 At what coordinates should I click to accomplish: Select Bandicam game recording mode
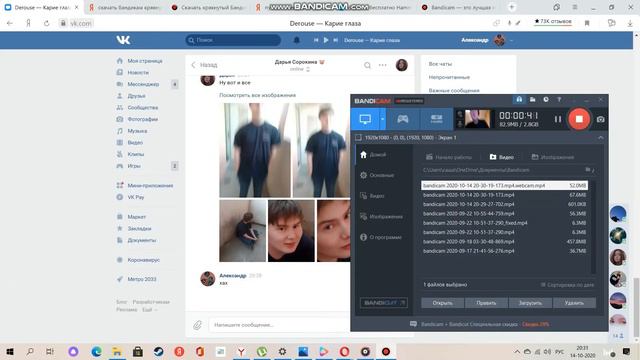(403, 119)
